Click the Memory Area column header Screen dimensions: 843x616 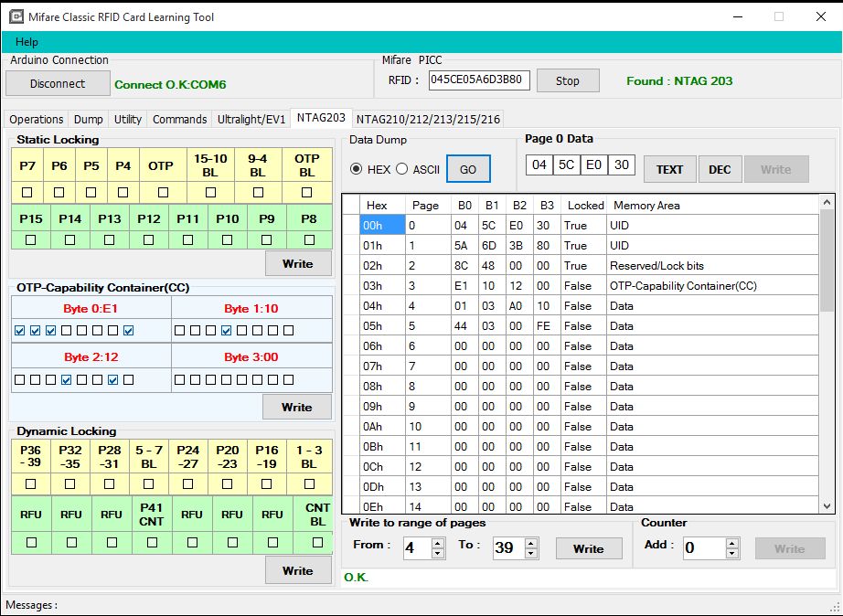[712, 206]
